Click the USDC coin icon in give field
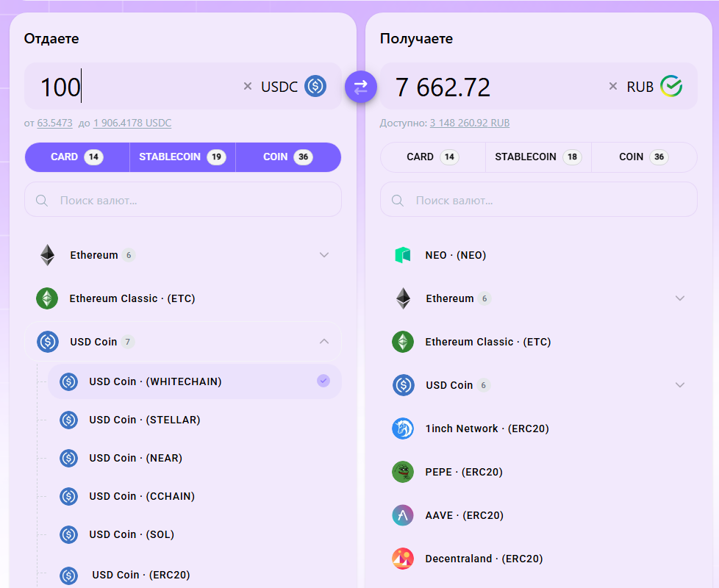Image resolution: width=719 pixels, height=588 pixels. click(315, 87)
